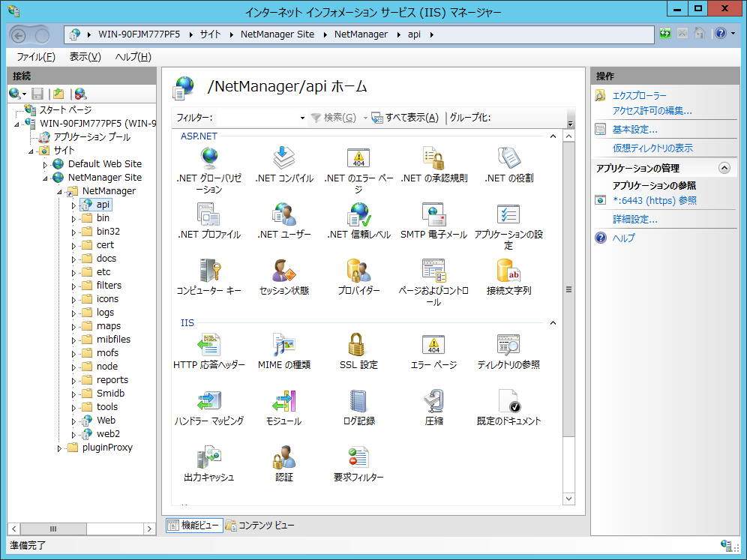Open the .NET コンパイル icon
The width and height of the screenshot is (747, 560).
tap(283, 160)
